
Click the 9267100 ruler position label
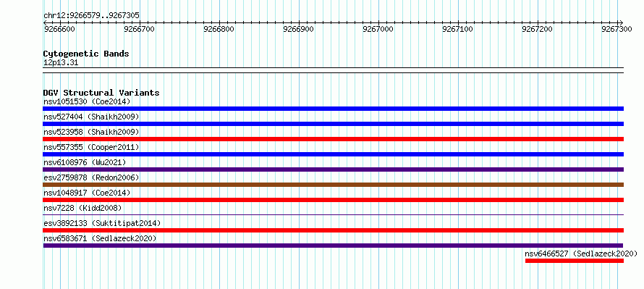click(x=458, y=29)
